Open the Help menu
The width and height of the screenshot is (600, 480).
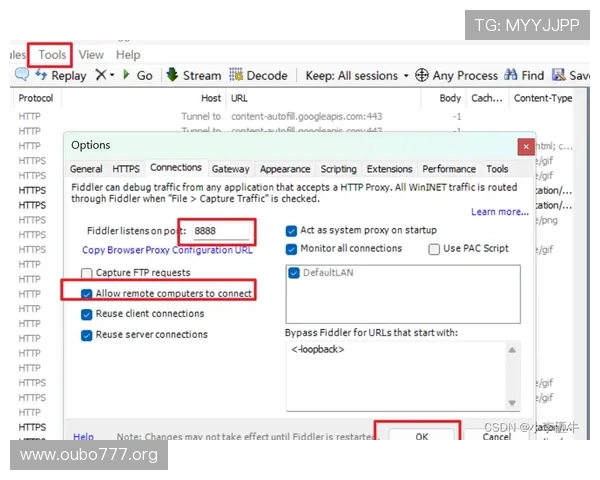(x=128, y=55)
